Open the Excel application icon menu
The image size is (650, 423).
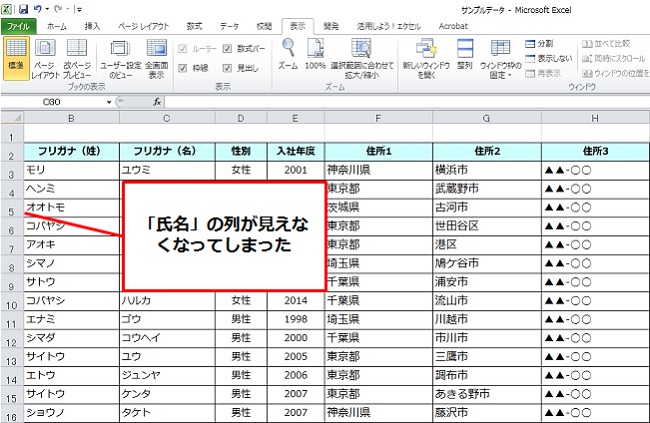coord(7,9)
